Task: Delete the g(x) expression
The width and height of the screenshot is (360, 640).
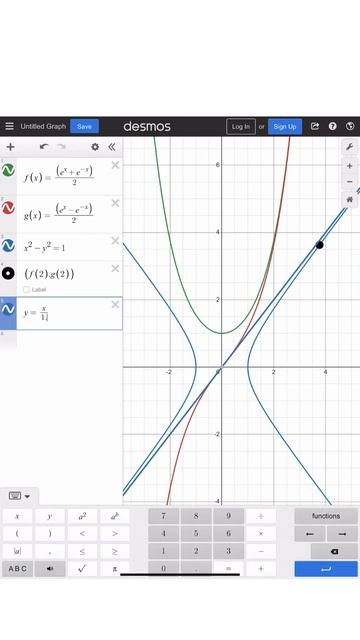Action: [x=116, y=203]
